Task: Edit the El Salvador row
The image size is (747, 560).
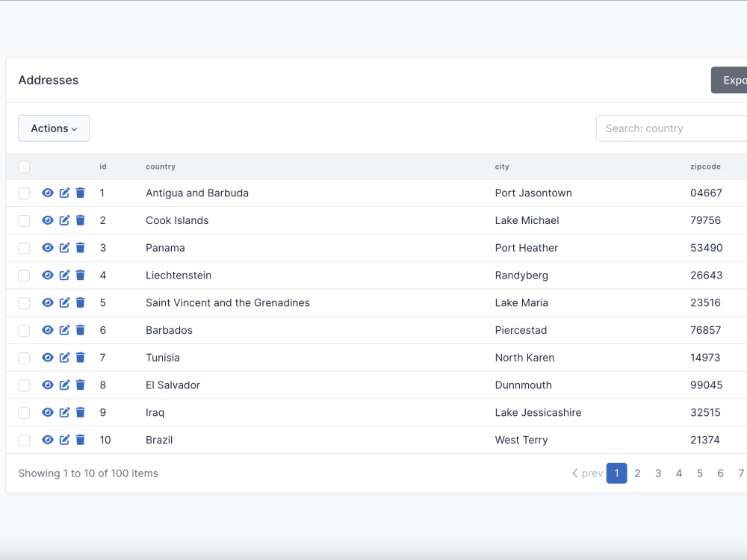Action: (x=64, y=385)
